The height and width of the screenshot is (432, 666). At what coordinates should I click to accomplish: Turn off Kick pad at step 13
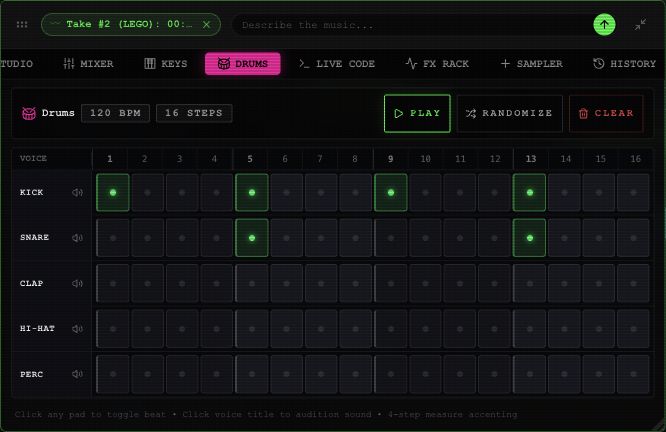530,192
